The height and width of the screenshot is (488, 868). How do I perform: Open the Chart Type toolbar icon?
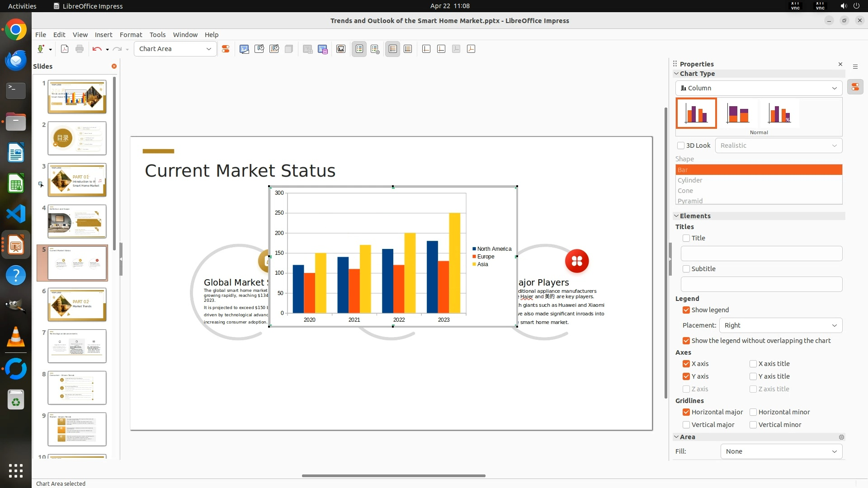pyautogui.click(x=244, y=49)
